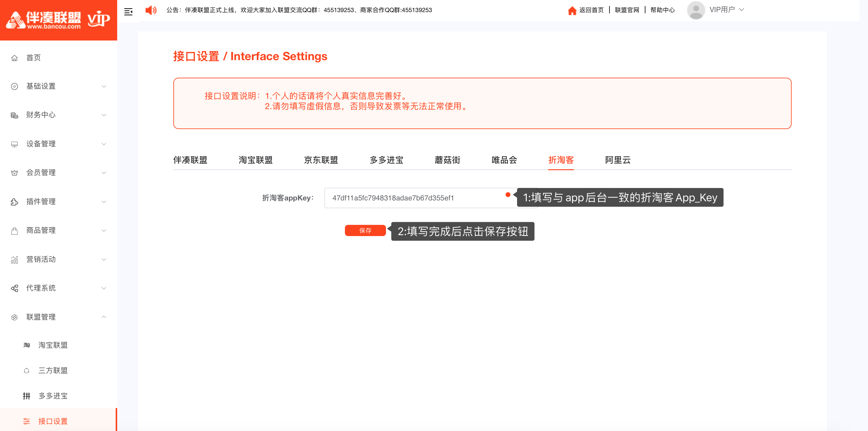The width and height of the screenshot is (868, 431).
Task: Click the 保存 save button
Action: 365,231
